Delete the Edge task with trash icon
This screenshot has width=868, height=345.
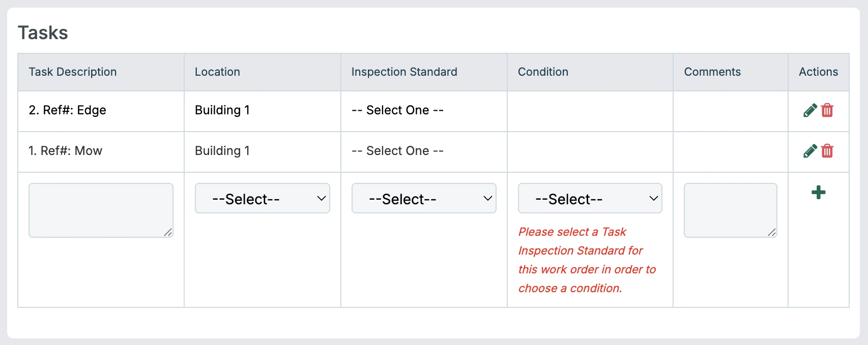[827, 110]
